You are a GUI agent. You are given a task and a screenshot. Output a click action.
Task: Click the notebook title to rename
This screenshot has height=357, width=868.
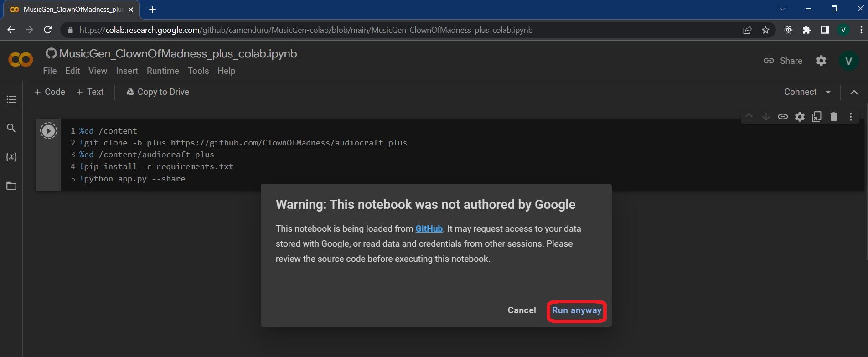178,54
